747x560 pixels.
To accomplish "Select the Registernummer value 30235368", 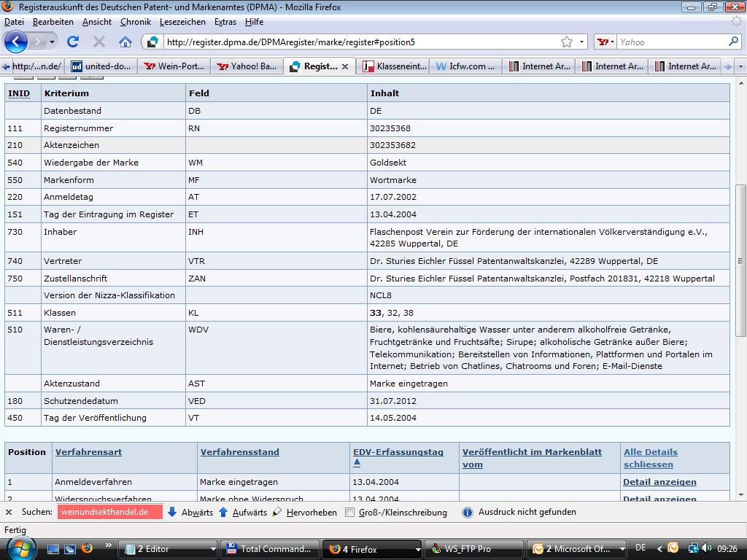I will click(390, 128).
